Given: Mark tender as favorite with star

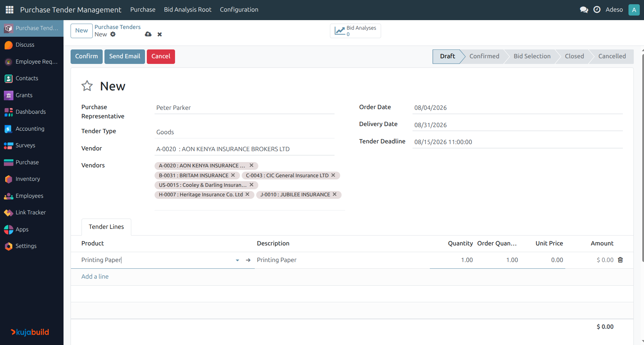Looking at the screenshot, I should coord(87,86).
